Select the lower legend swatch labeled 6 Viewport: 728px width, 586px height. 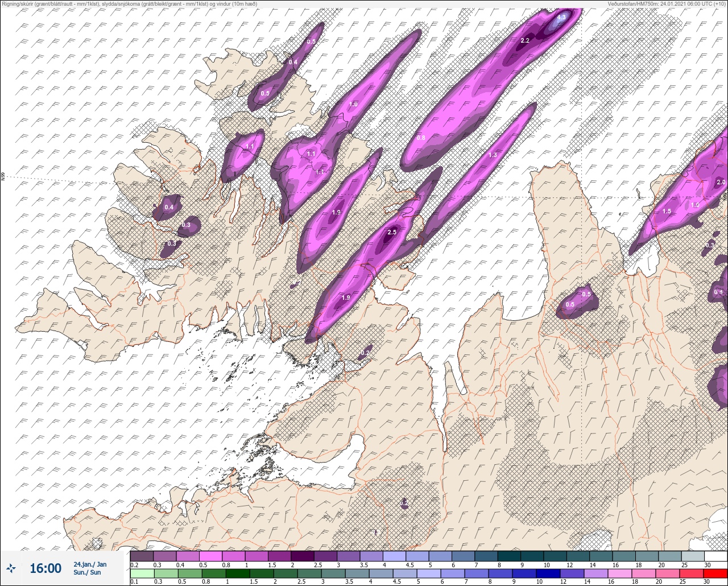tap(452, 573)
